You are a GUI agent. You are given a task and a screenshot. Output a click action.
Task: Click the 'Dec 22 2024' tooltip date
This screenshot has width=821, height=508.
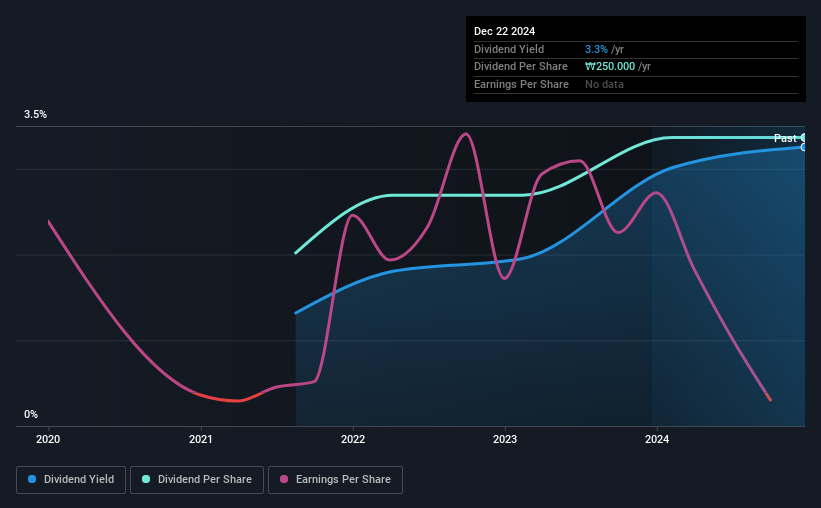pos(504,31)
